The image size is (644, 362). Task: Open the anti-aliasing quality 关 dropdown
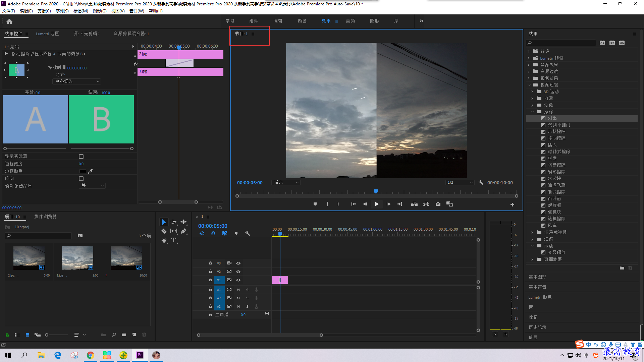tap(92, 186)
